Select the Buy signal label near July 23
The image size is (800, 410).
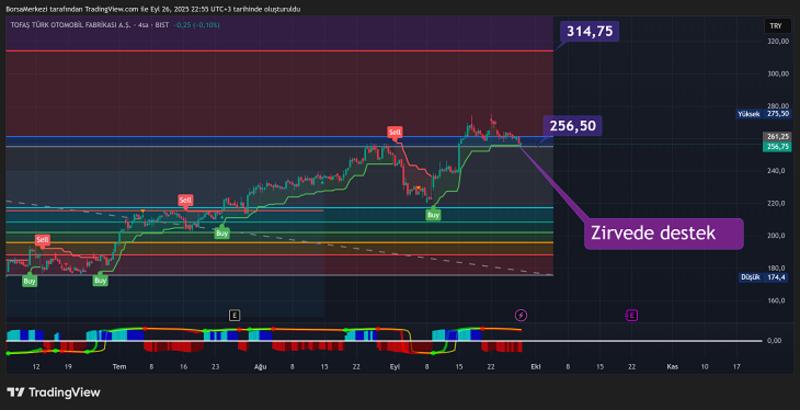(222, 234)
